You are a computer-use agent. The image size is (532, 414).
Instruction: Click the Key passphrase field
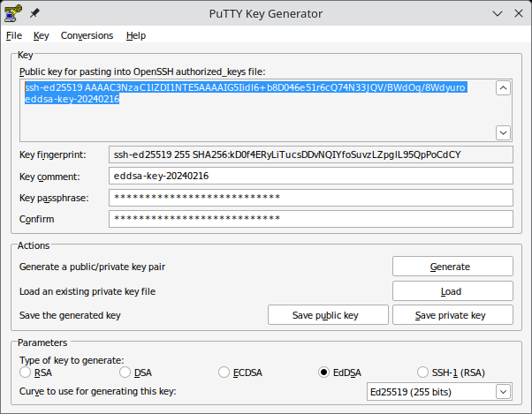[x=311, y=198]
